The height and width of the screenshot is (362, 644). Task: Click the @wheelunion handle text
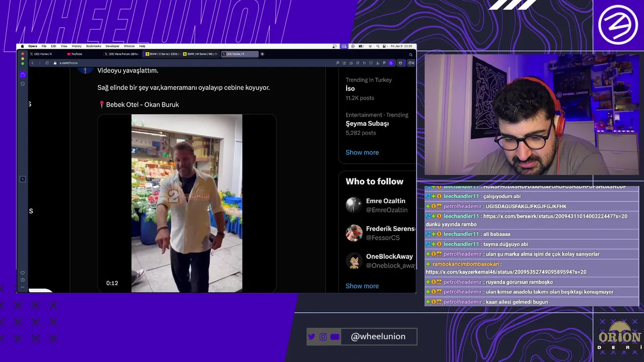[x=378, y=336]
